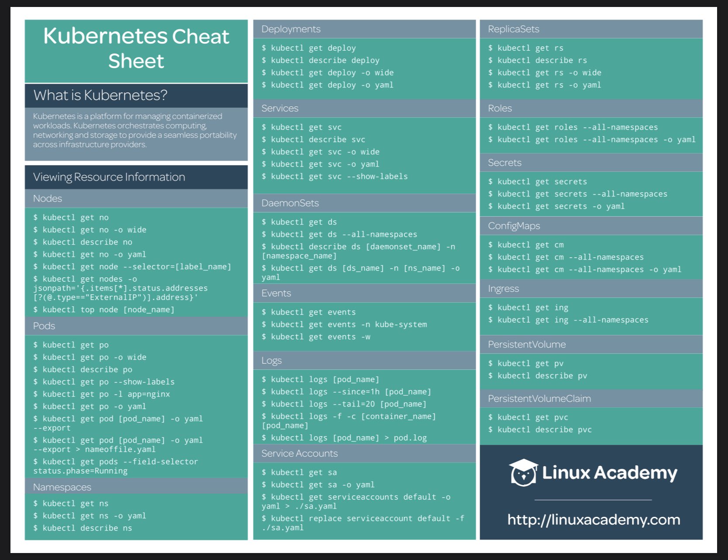Click 'kubectl get po --show-labels' line
Image resolution: width=728 pixels, height=560 pixels.
tap(104, 382)
